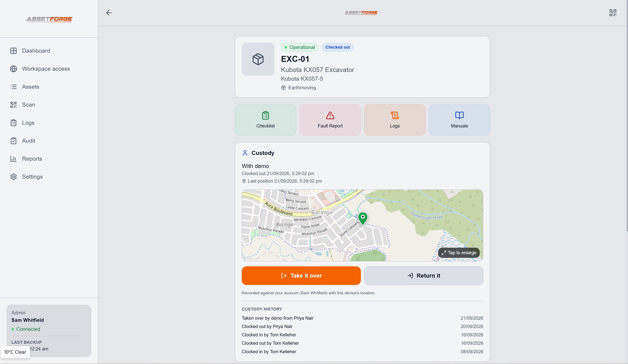
Task: Tap to enlarge the map
Action: [459, 253]
